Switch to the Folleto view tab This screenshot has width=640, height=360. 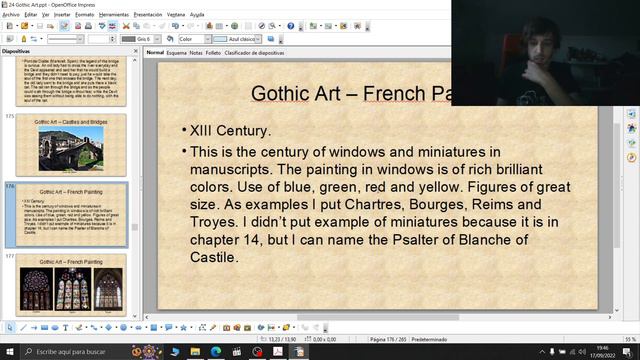[x=213, y=53]
